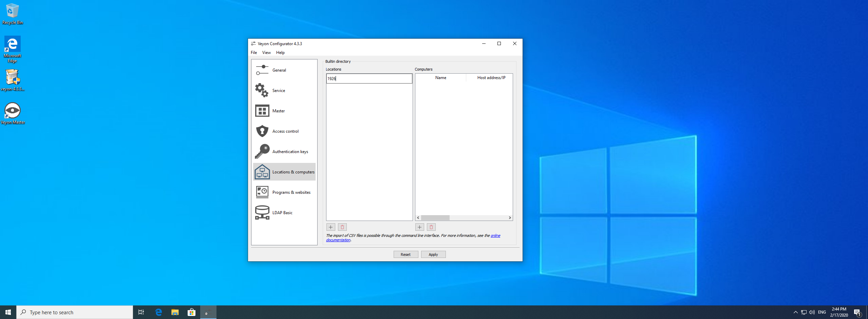Select the veyon-4.3.3 installer desktop icon
Screen dimensions: 868x319
[x=13, y=80]
